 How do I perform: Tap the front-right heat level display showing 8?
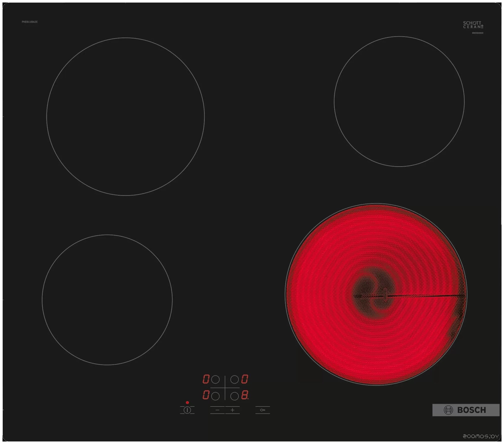click(x=244, y=395)
